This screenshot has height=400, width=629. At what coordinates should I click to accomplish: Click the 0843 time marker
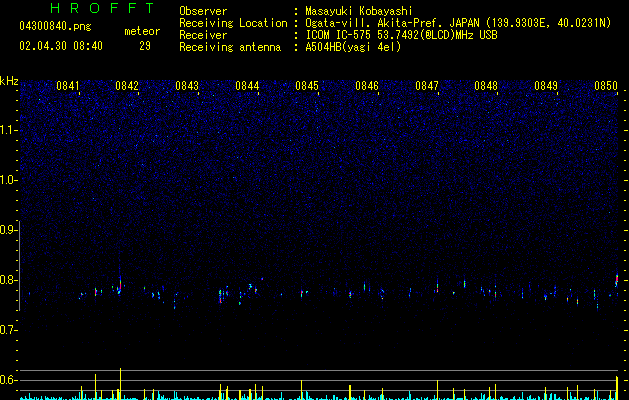pos(187,86)
